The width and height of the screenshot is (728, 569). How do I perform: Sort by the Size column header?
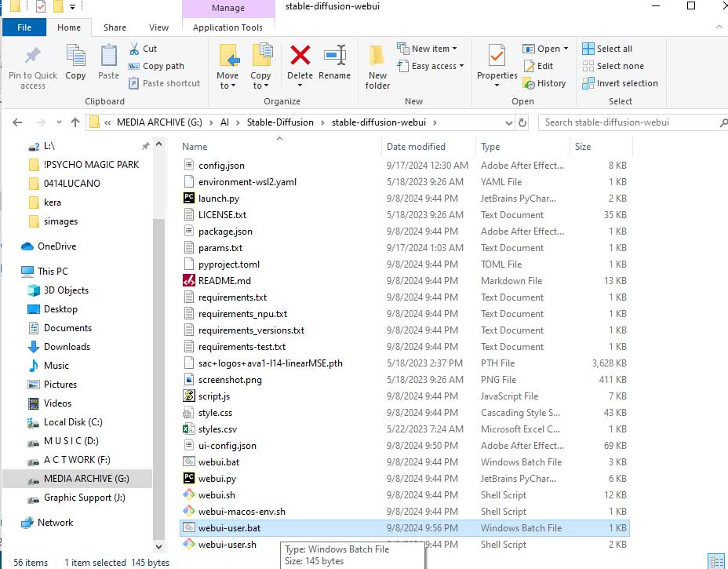click(601, 146)
